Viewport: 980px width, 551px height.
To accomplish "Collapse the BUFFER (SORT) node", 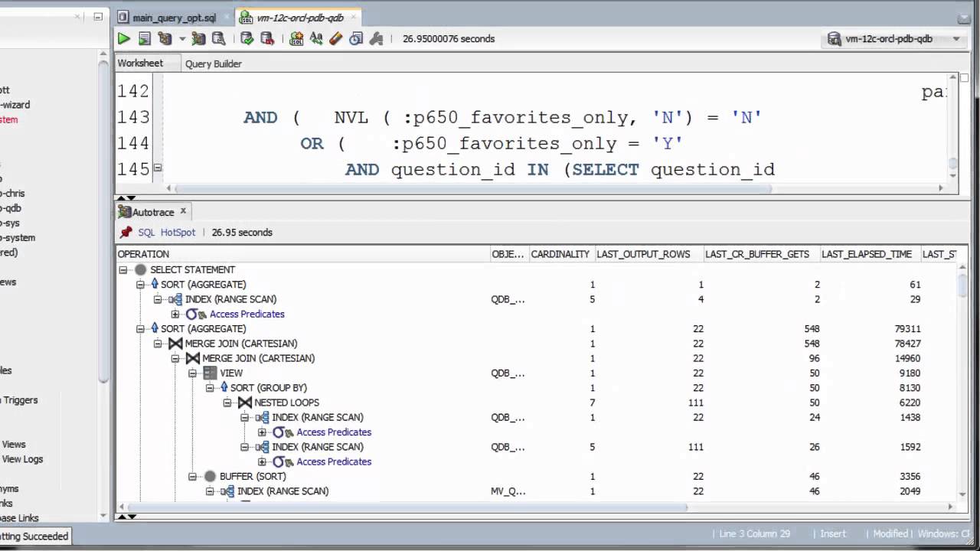I will 192,476.
